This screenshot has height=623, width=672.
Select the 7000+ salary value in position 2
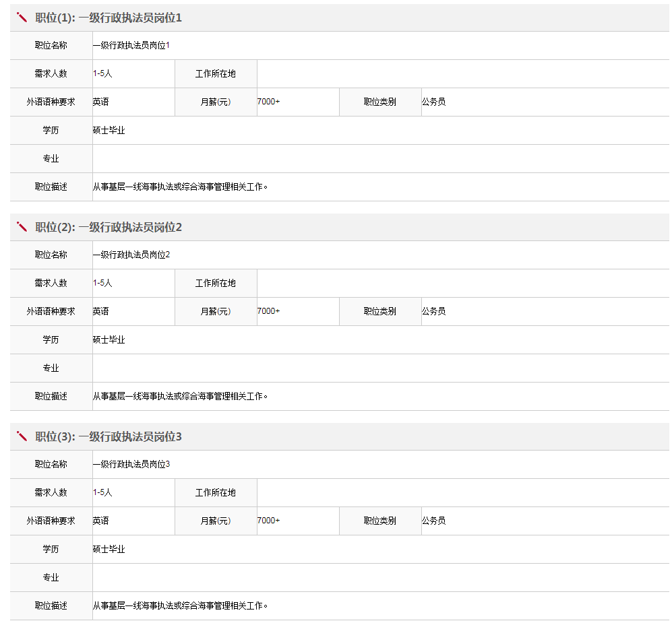coord(267,311)
